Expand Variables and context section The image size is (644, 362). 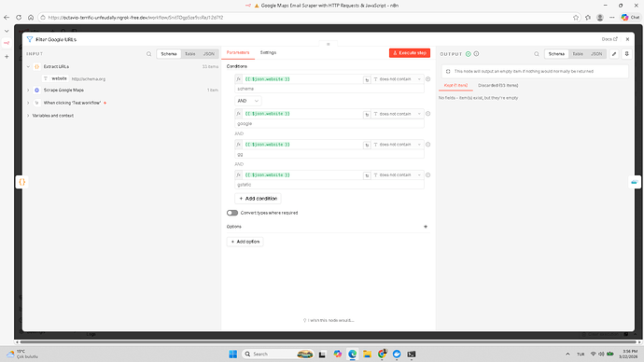tap(28, 116)
